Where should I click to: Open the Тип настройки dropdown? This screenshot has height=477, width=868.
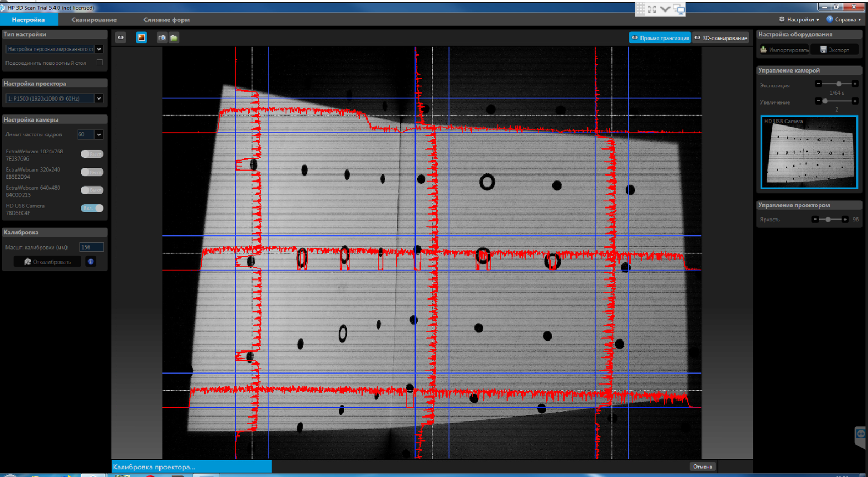click(x=54, y=49)
